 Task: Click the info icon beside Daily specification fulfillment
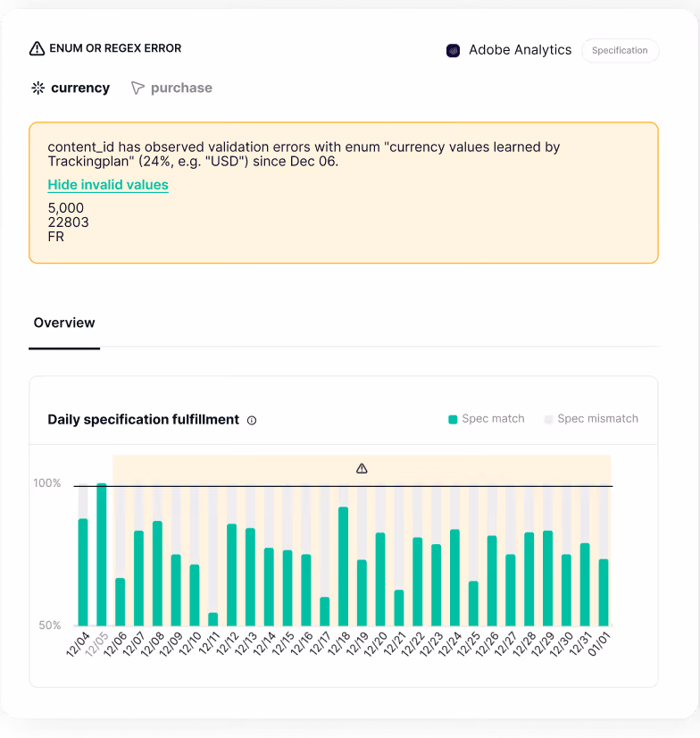252,420
